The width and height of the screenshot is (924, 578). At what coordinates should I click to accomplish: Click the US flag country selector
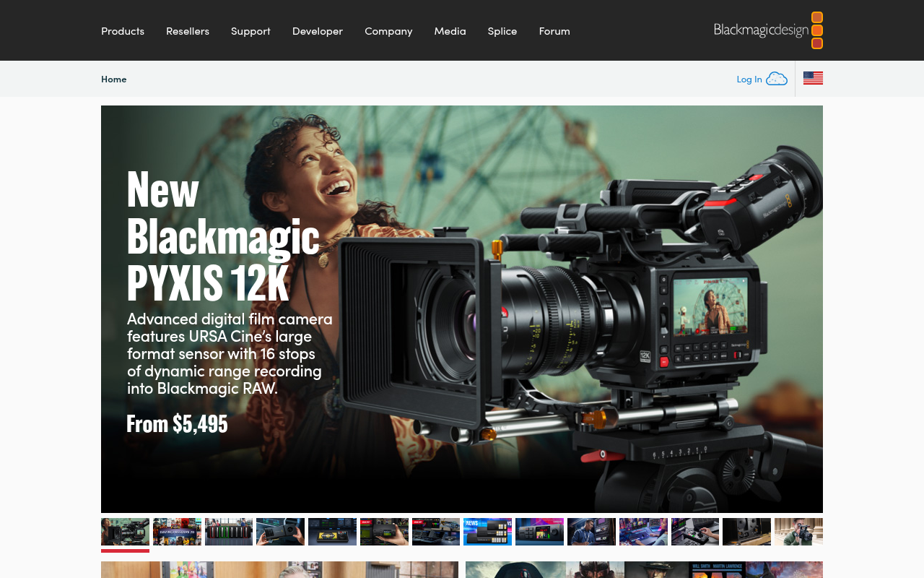point(813,77)
